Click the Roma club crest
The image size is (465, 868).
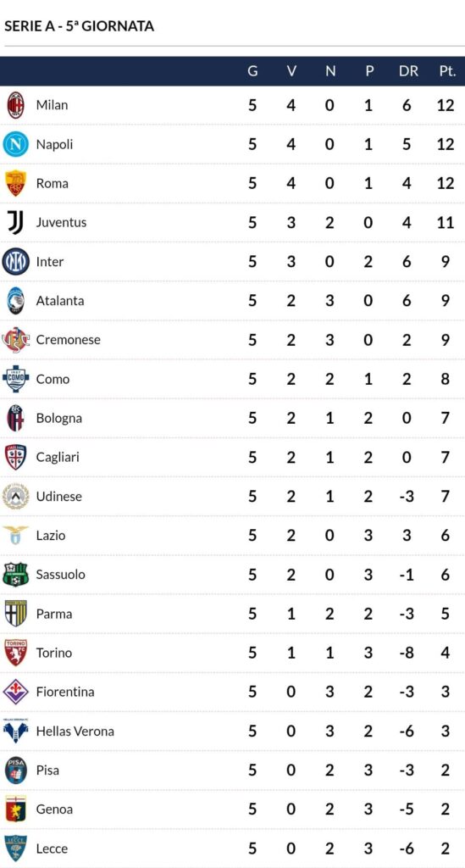click(15, 183)
